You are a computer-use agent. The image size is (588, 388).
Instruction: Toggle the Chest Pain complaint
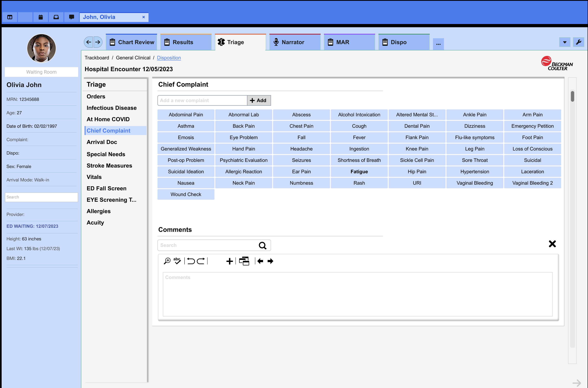tap(301, 126)
